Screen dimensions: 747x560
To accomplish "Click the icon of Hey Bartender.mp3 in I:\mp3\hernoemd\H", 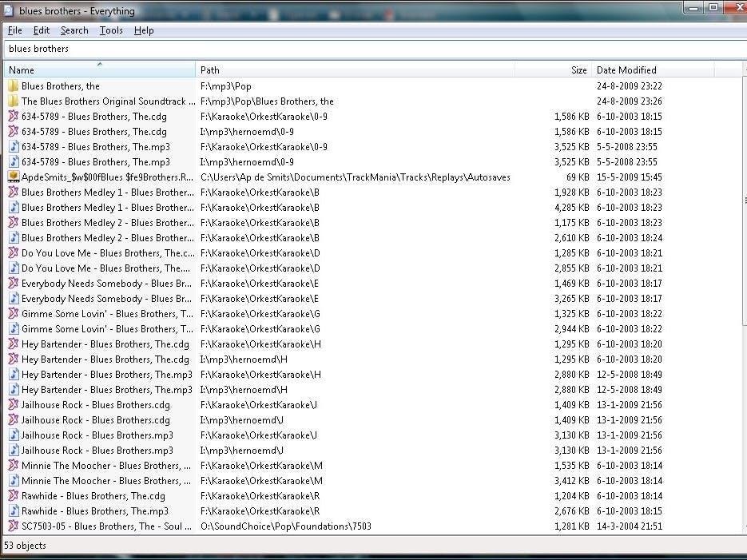I will [14, 390].
